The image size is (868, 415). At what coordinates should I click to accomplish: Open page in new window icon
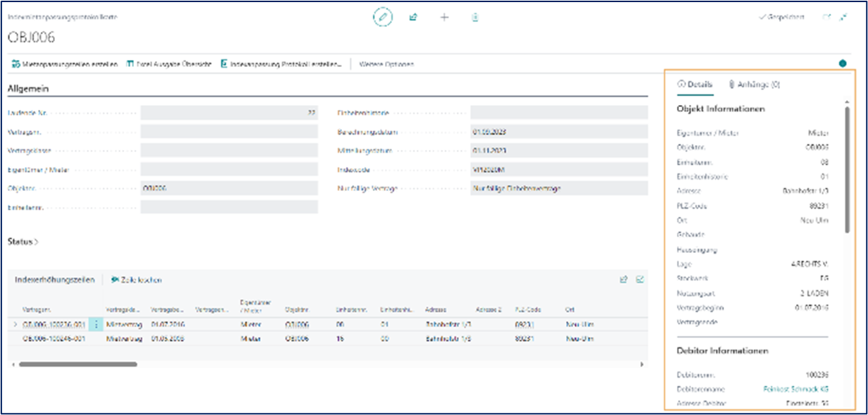[827, 17]
